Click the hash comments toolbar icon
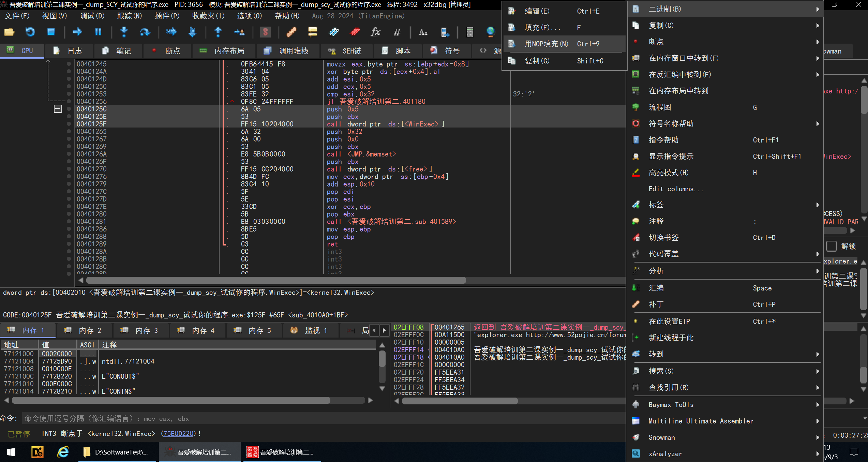The height and width of the screenshot is (462, 868). click(x=397, y=32)
